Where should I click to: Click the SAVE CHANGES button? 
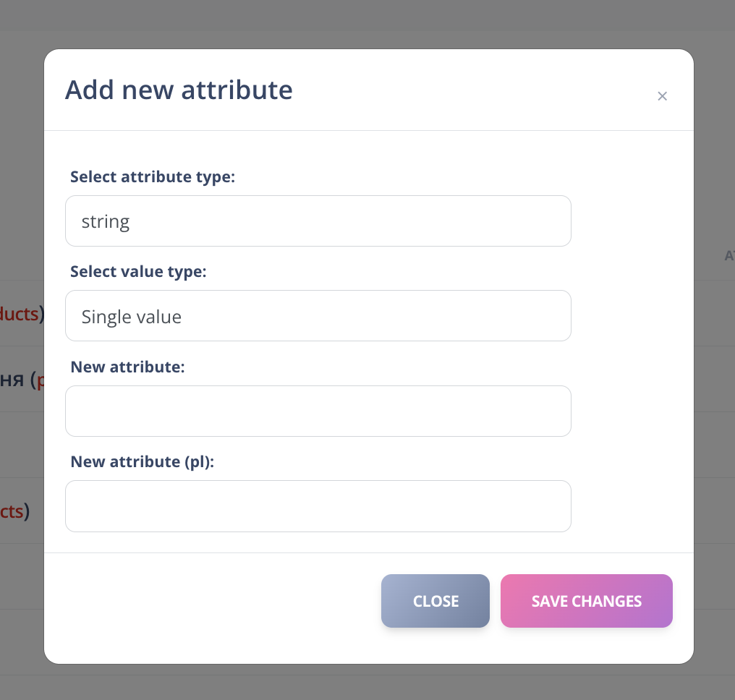pos(586,601)
